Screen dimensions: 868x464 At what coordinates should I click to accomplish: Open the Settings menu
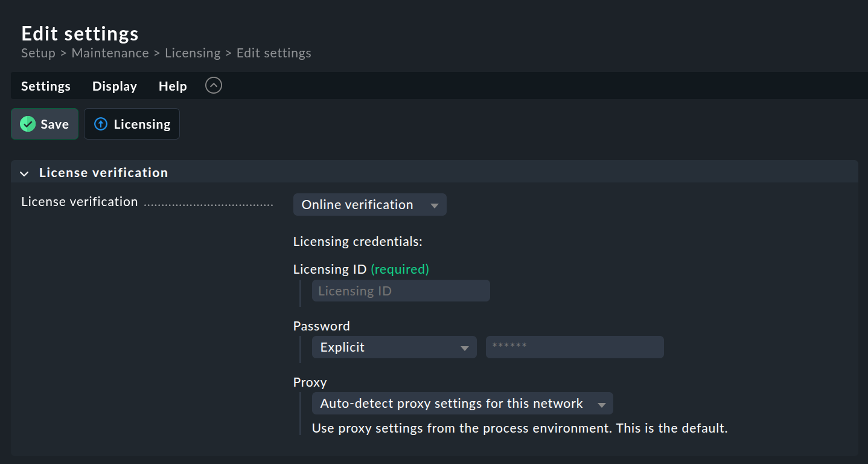[45, 86]
